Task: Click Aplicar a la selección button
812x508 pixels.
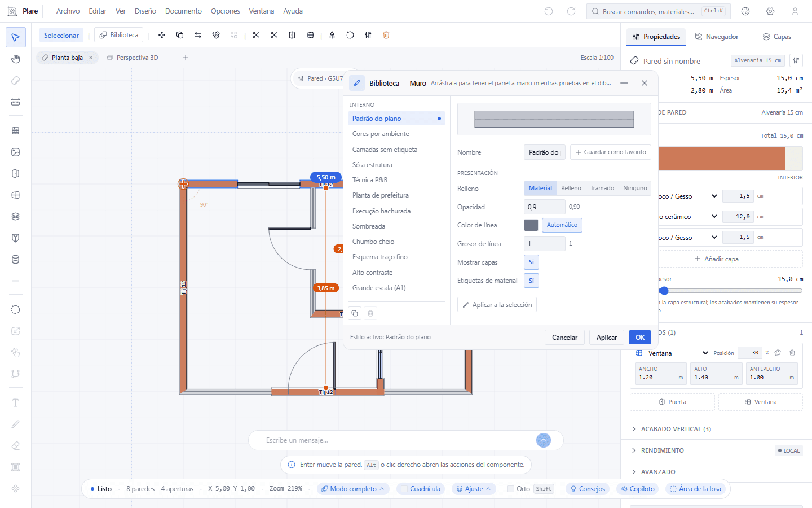Action: (x=497, y=305)
